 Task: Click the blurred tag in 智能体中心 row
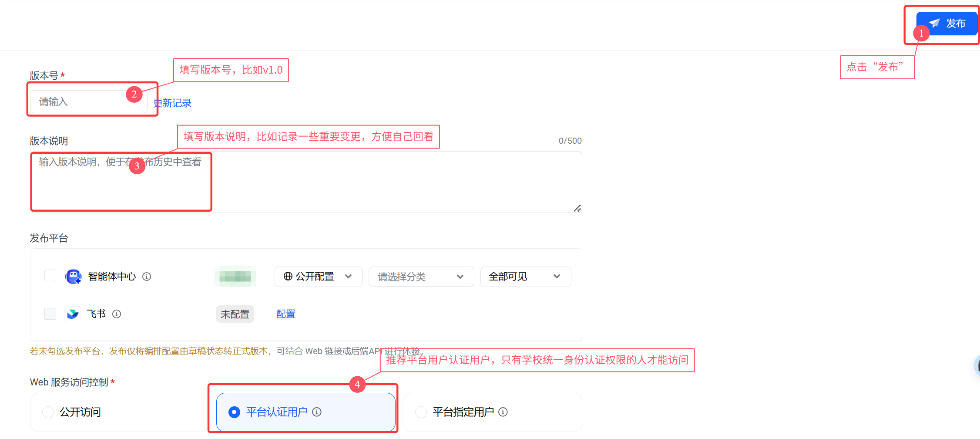235,276
